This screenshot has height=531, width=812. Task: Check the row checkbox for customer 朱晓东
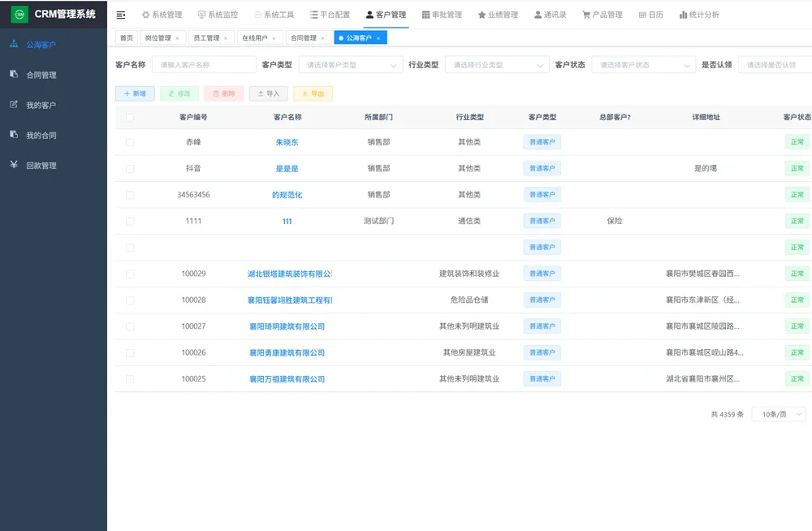coord(130,142)
